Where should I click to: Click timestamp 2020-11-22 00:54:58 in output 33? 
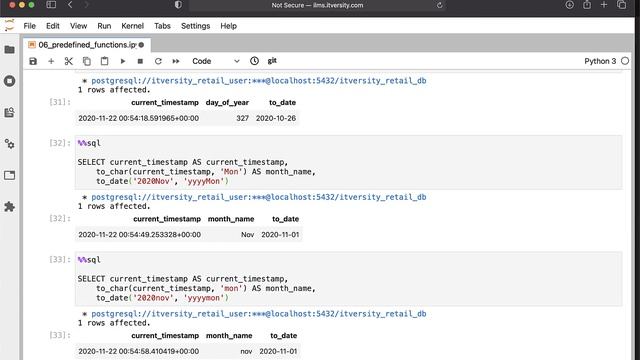pyautogui.click(x=139, y=351)
